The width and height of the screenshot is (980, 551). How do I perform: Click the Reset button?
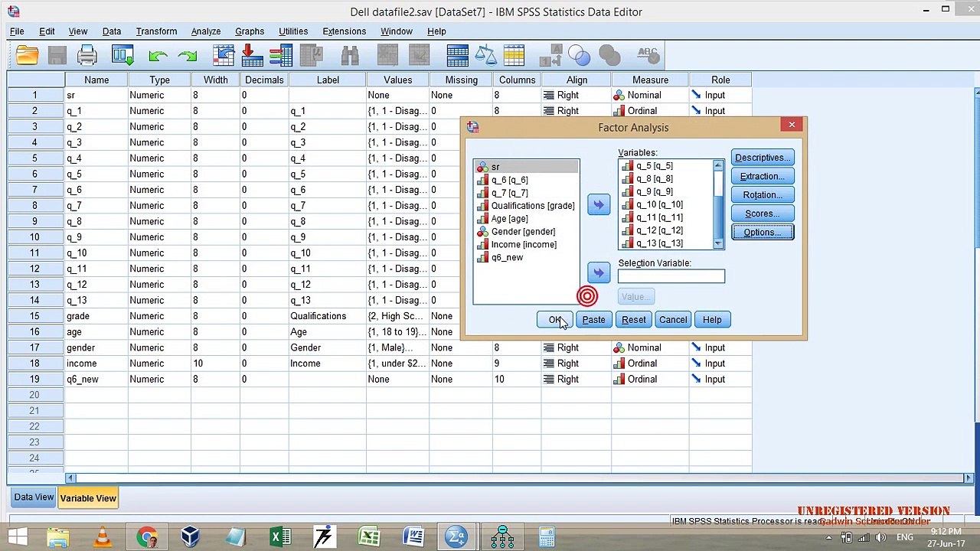click(634, 320)
